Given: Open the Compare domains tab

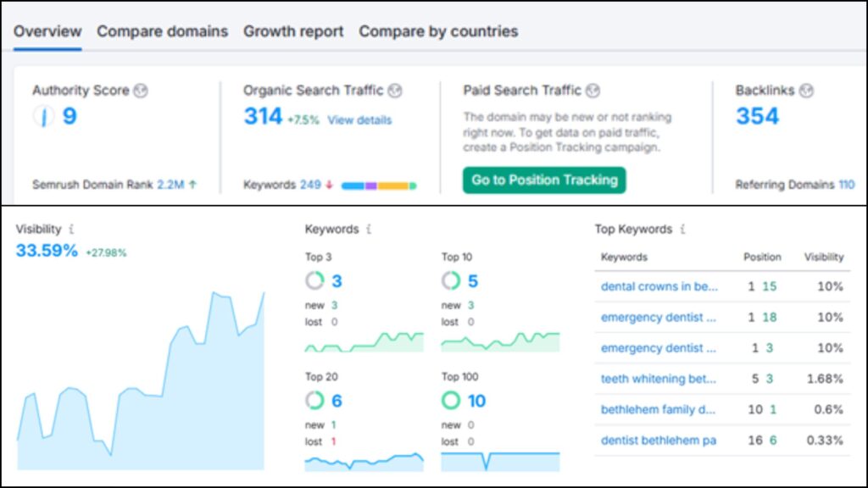Looking at the screenshot, I should 162,31.
